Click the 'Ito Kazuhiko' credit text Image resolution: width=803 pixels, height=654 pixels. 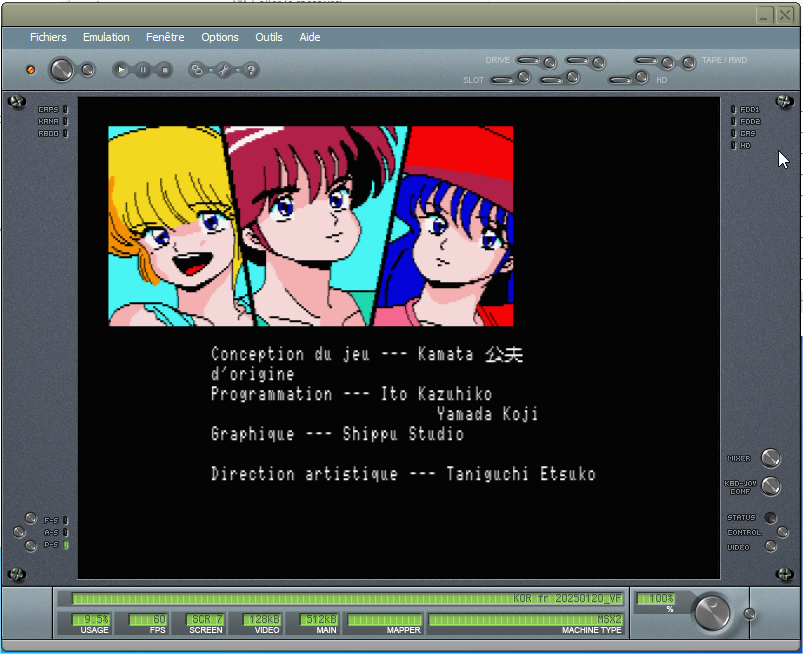(436, 394)
